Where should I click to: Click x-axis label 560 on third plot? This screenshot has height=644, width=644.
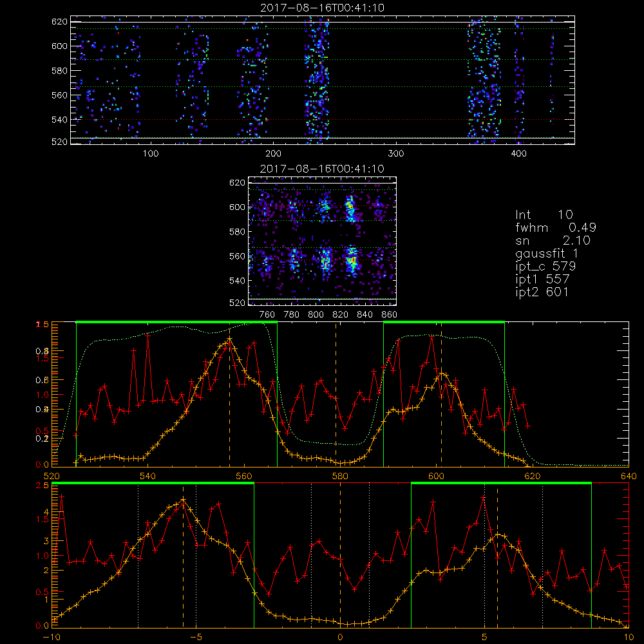(x=244, y=477)
